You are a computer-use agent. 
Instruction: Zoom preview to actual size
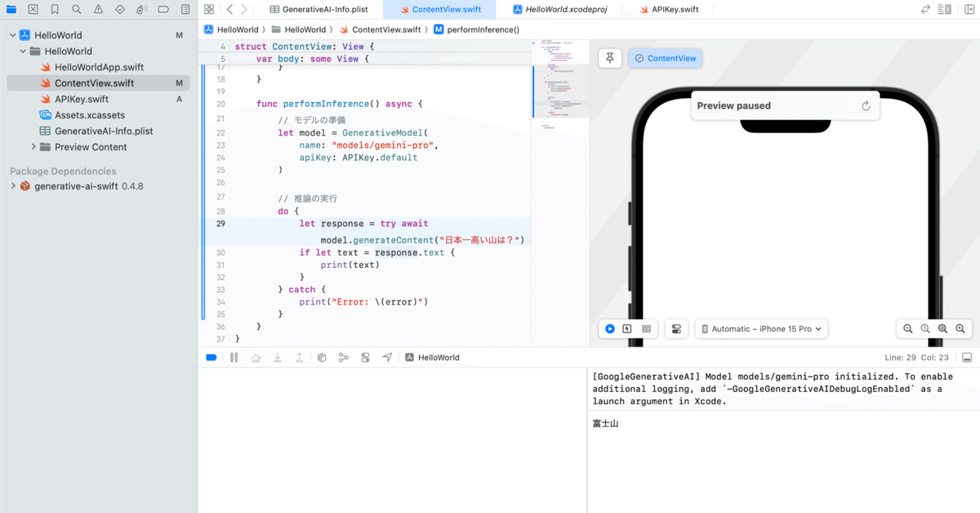pos(925,328)
